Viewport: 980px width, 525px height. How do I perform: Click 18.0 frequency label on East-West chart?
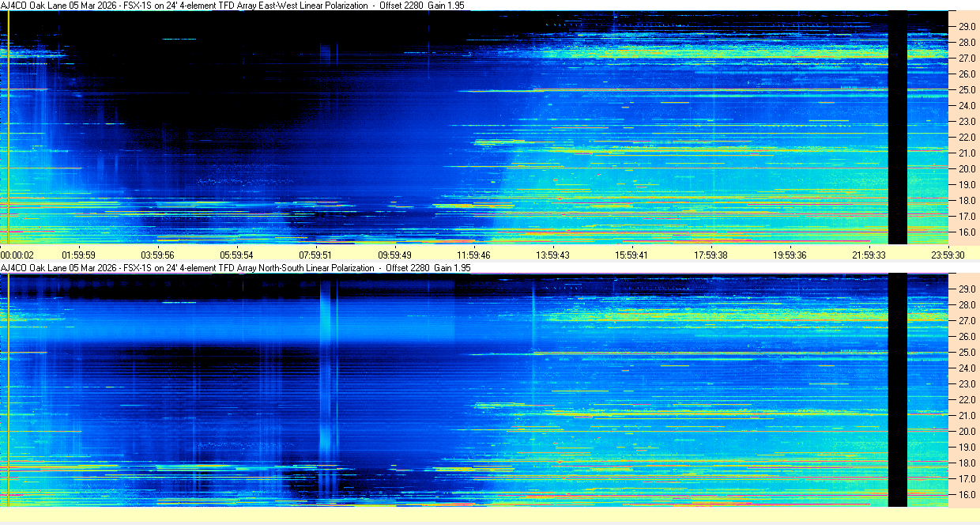point(967,201)
